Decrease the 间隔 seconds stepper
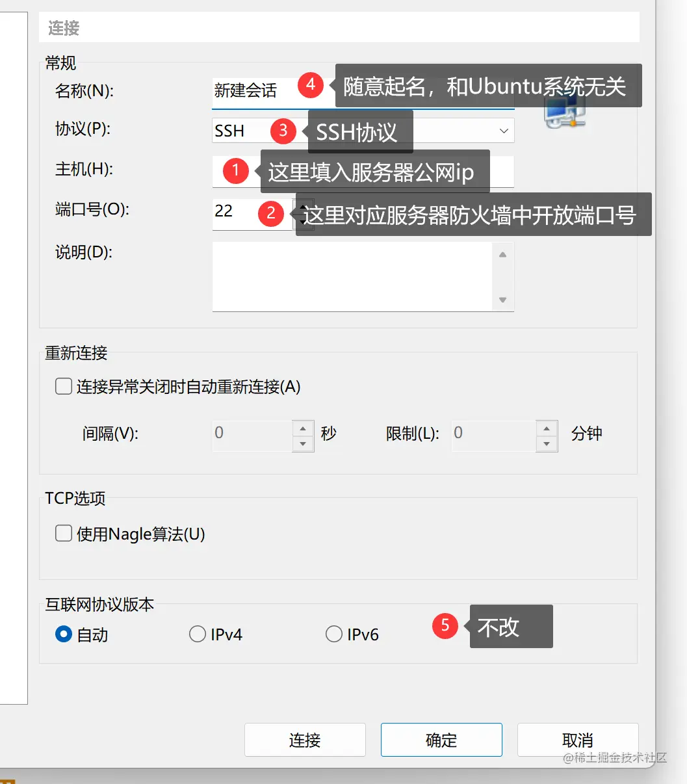 (x=303, y=444)
